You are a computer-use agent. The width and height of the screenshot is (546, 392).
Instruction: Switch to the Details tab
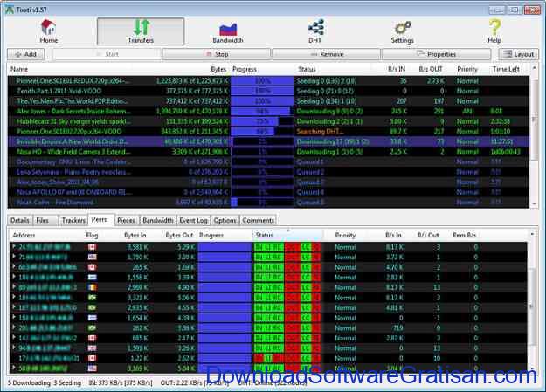[x=20, y=220]
